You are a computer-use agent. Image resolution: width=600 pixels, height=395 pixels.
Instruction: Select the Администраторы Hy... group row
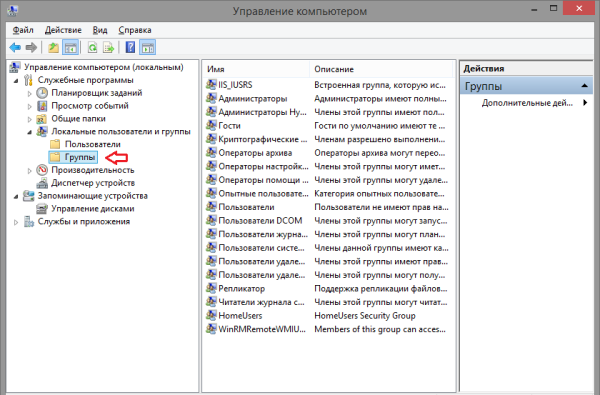262,112
